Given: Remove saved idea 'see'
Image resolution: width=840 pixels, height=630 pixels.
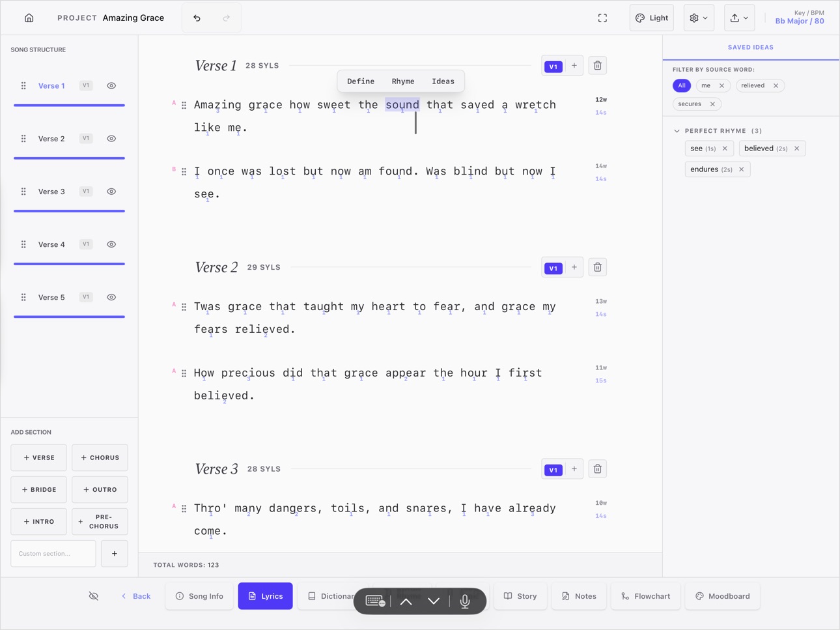Looking at the screenshot, I should [x=725, y=149].
